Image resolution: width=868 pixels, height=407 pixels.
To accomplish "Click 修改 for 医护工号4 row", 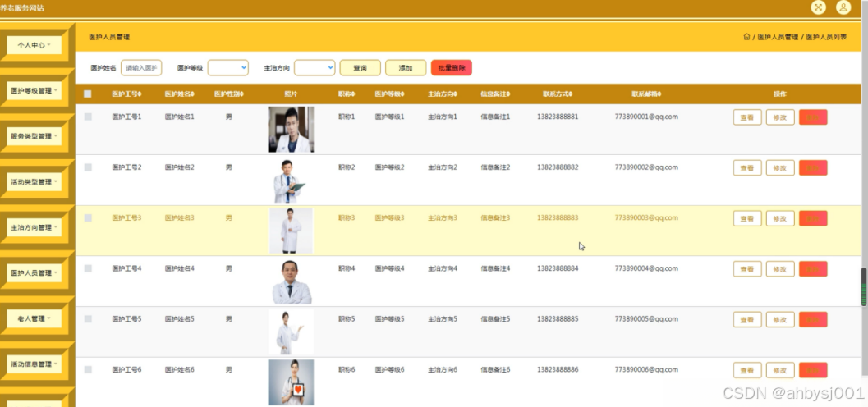I will pyautogui.click(x=780, y=269).
